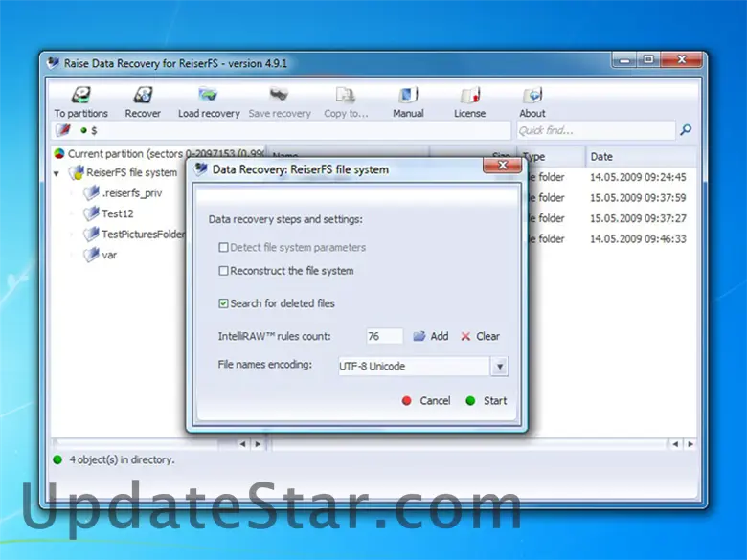Click the var folder icon
Screen dimensions: 747x560
click(91, 255)
